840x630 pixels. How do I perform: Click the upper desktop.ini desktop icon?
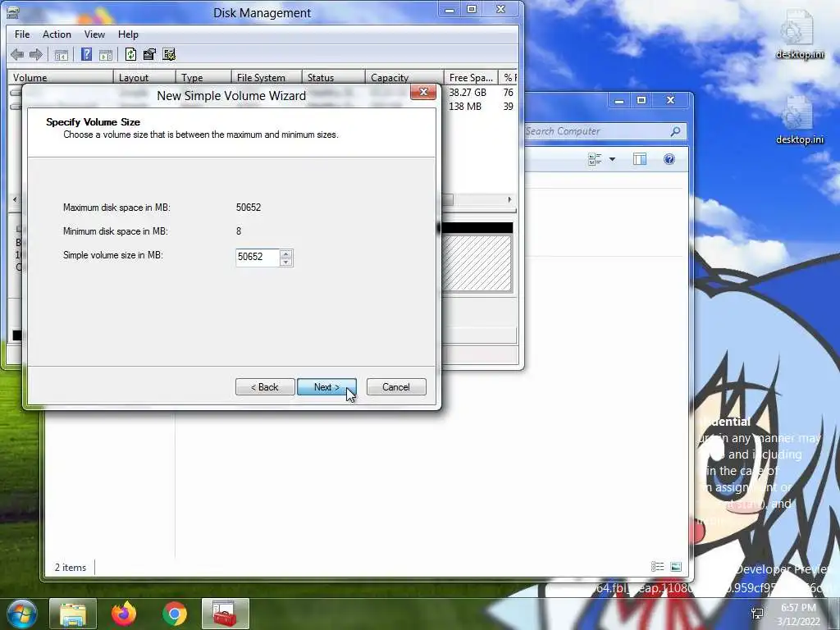[x=799, y=34]
